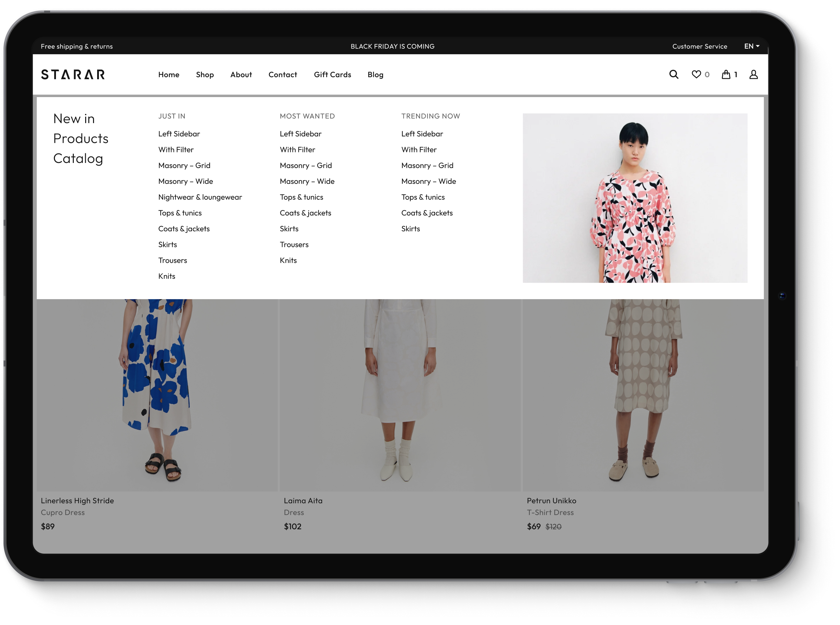
Task: Click Customer Service link
Action: [x=700, y=46]
